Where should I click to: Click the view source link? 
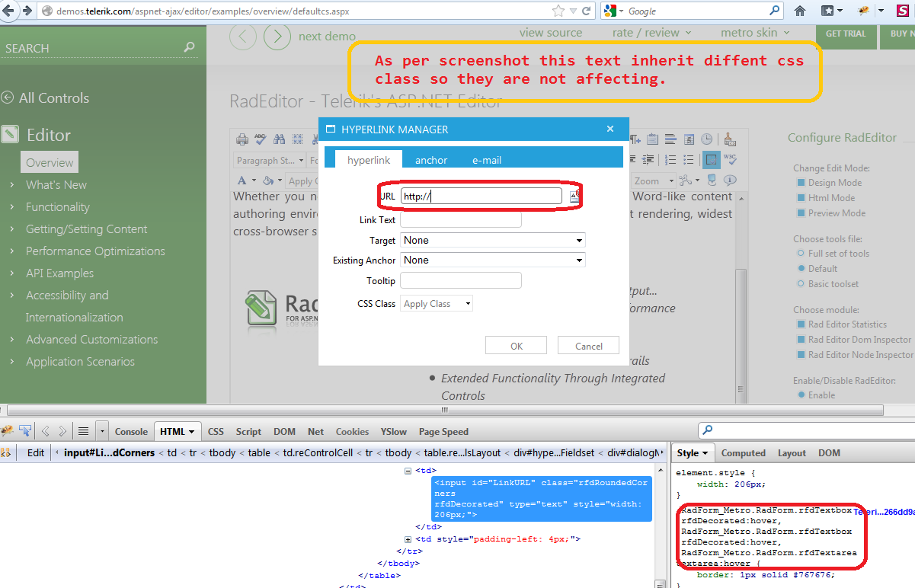tap(551, 33)
